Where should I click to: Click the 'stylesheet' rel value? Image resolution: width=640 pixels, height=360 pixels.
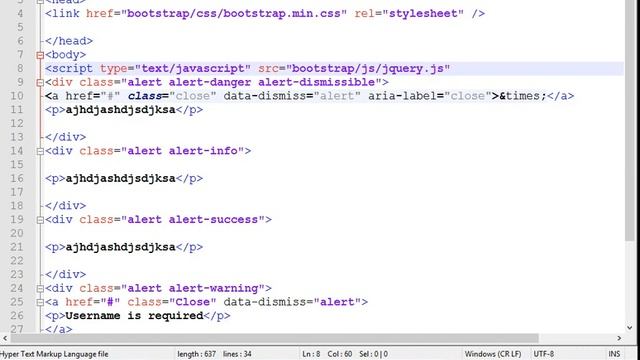(423, 13)
